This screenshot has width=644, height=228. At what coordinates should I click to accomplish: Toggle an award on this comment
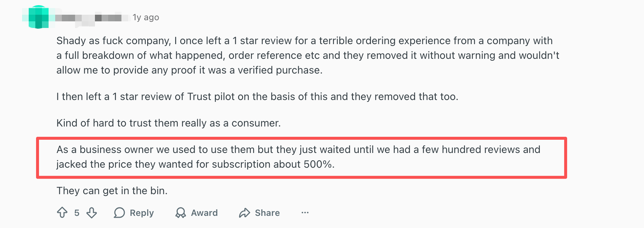(x=197, y=213)
